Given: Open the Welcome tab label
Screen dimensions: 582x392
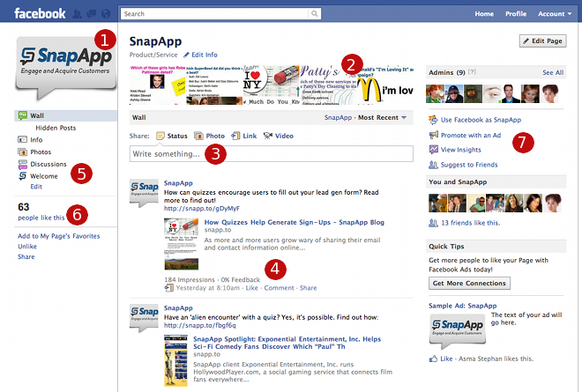Looking at the screenshot, I should [44, 176].
